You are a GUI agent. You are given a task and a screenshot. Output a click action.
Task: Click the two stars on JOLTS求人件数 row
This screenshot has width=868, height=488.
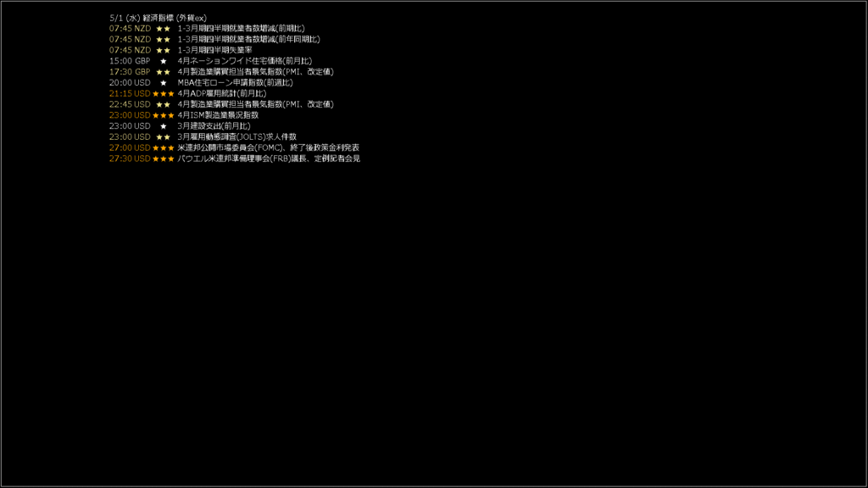tap(164, 137)
